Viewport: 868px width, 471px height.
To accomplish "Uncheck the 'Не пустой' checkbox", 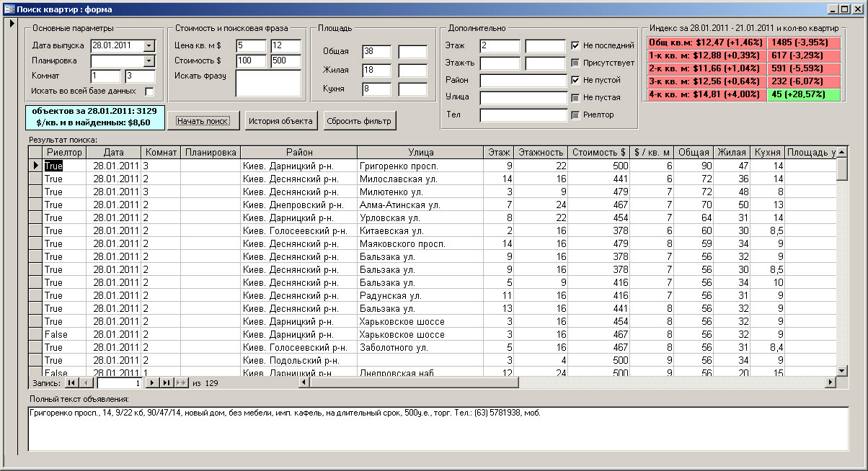I will click(575, 80).
